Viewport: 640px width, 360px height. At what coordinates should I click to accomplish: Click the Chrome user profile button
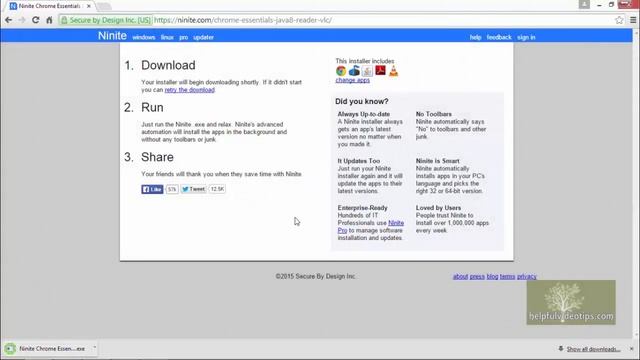[x=584, y=4]
